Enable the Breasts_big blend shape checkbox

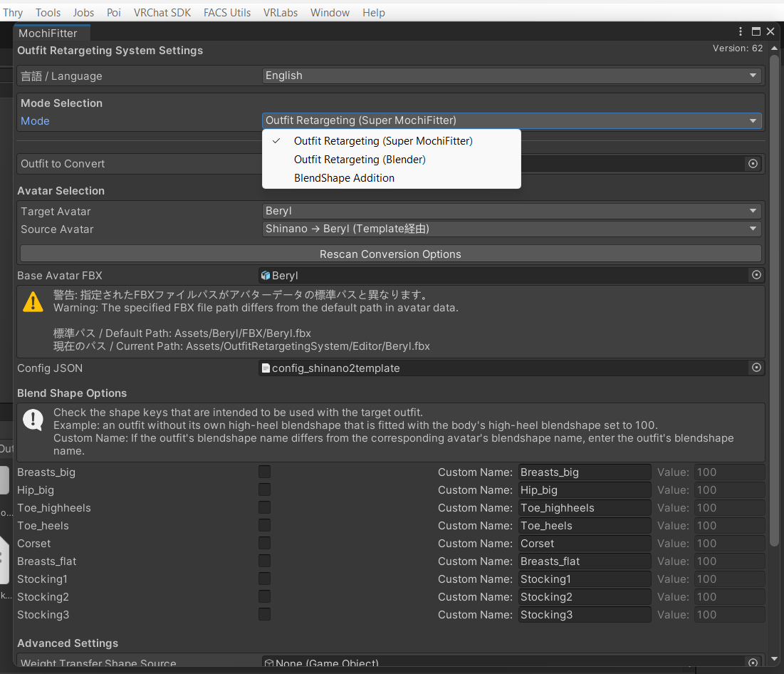point(264,472)
